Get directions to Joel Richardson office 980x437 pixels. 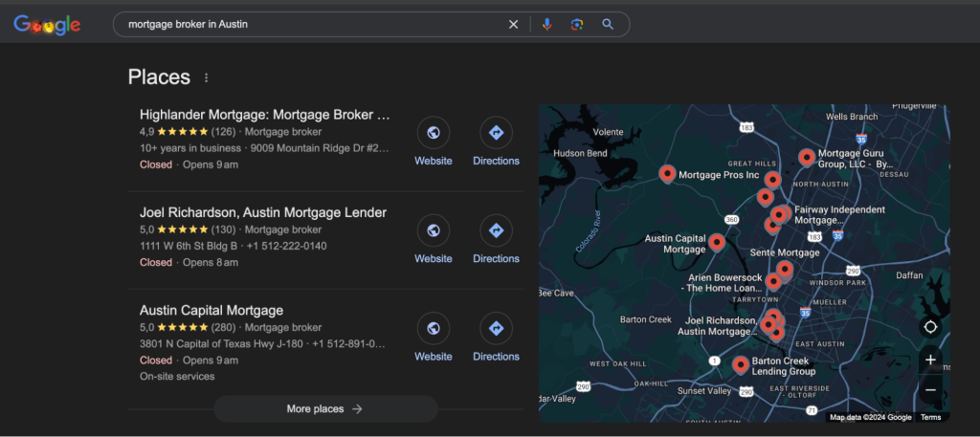(496, 231)
